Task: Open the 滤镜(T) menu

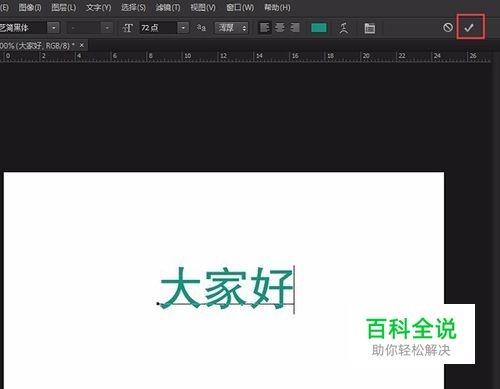Action: (x=168, y=7)
